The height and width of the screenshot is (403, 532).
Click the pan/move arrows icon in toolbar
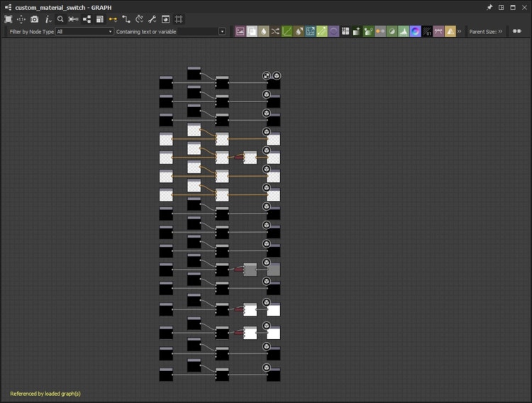(x=21, y=19)
